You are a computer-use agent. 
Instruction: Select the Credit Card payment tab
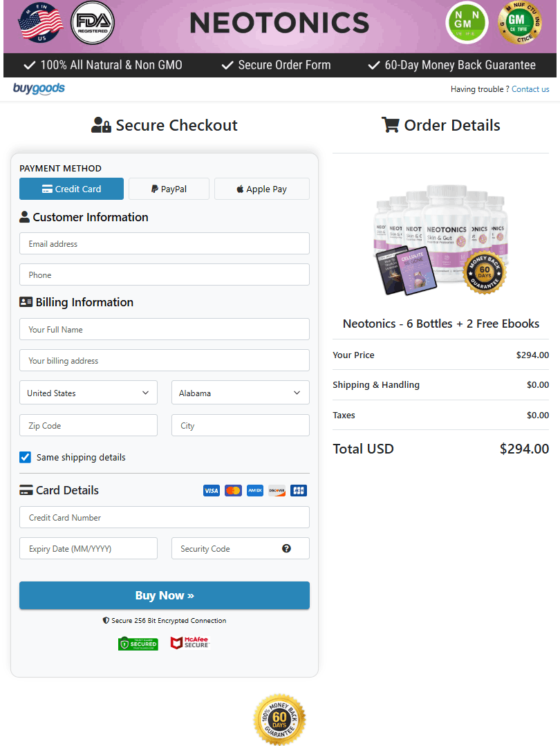[72, 189]
